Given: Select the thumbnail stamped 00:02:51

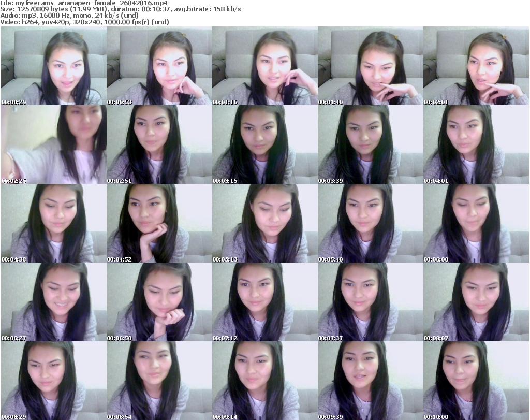Looking at the screenshot, I should coord(159,144).
